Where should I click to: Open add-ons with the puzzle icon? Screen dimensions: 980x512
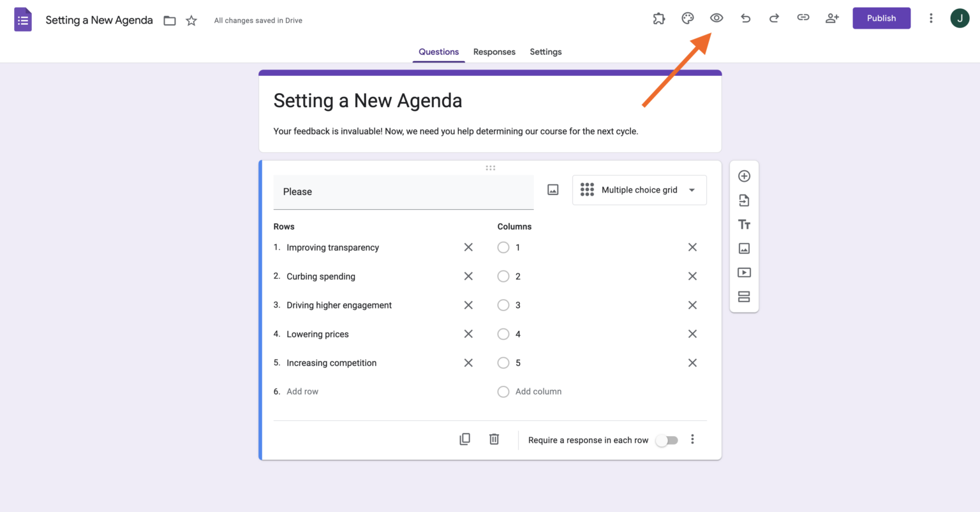click(658, 18)
